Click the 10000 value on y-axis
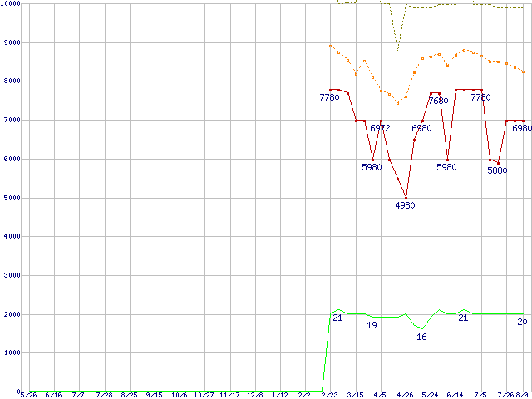This screenshot has height=399, width=532. (x=11, y=4)
